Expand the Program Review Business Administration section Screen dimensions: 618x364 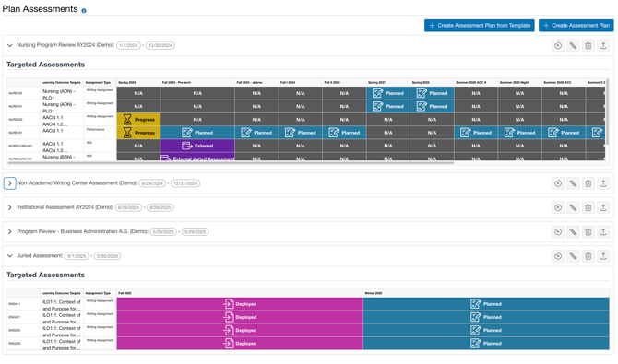(x=10, y=231)
